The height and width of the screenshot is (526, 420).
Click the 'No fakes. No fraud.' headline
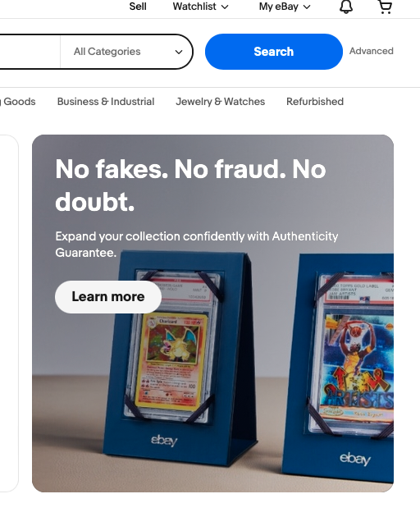[190, 185]
